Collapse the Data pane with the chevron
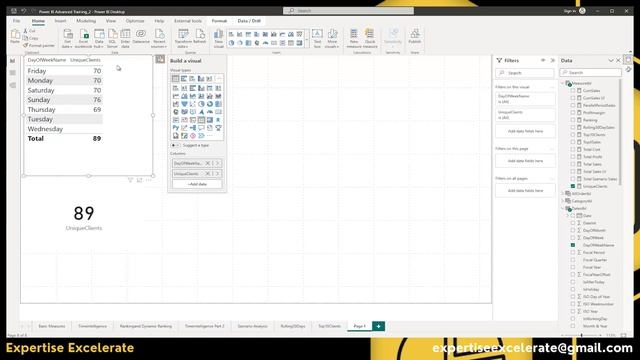 pyautogui.click(x=611, y=60)
